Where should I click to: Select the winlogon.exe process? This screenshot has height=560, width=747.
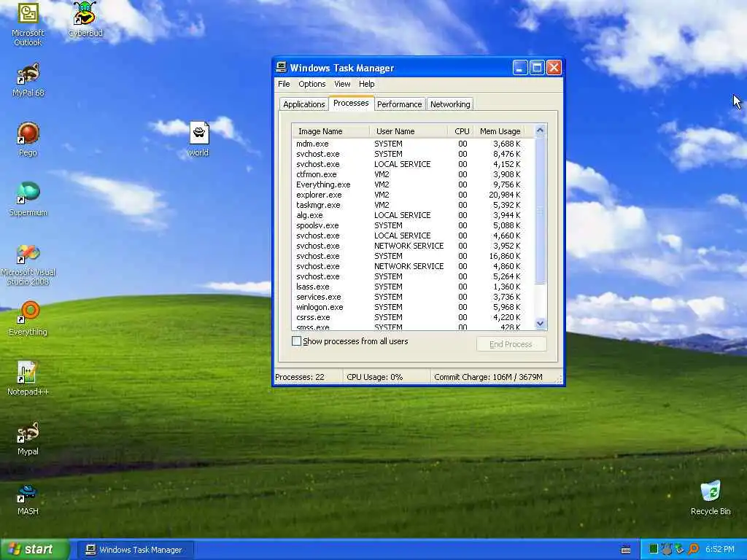413,307
